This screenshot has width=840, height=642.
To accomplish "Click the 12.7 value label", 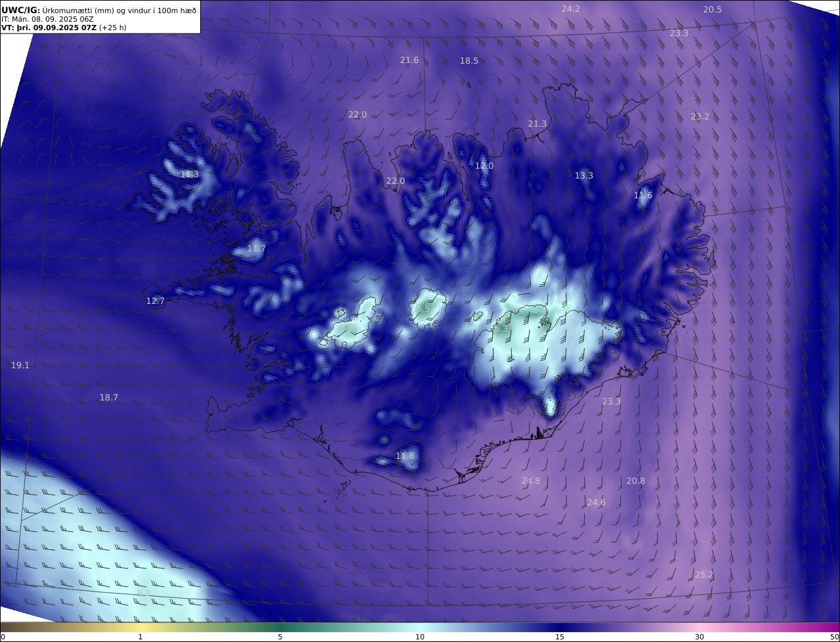I will pyautogui.click(x=155, y=301).
